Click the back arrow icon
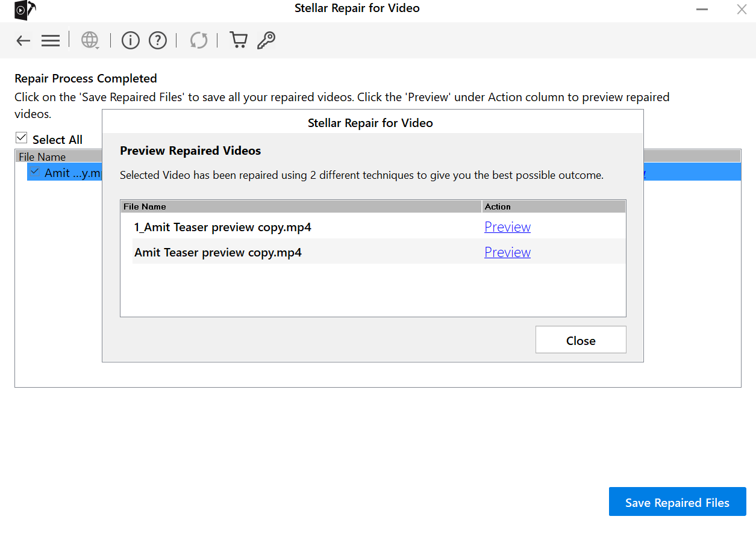 pos(23,40)
